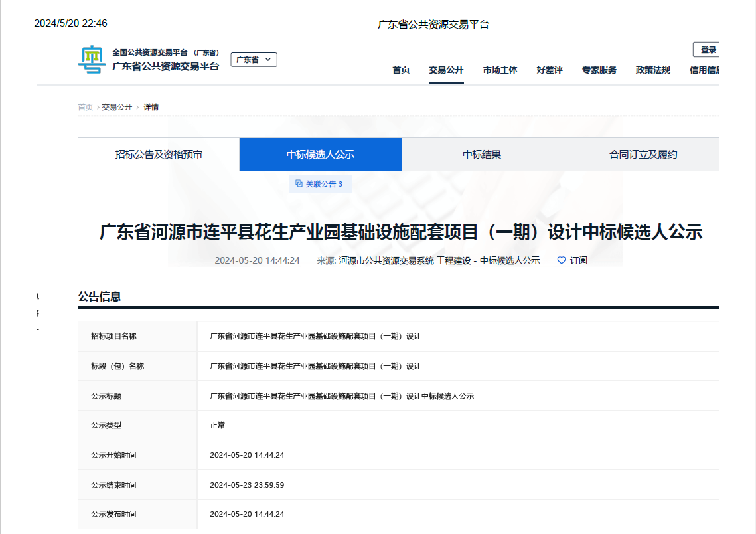Click the 订阅 subscribe link
This screenshot has height=534, width=756.
(578, 260)
